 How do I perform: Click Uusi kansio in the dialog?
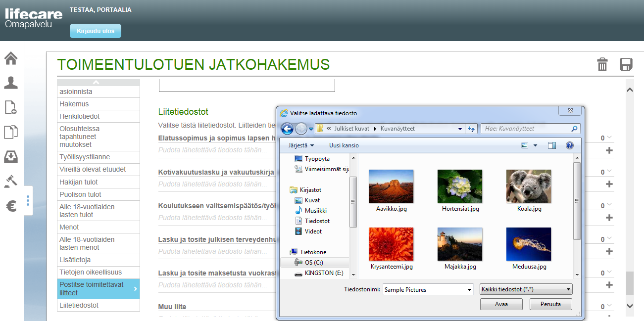point(344,145)
